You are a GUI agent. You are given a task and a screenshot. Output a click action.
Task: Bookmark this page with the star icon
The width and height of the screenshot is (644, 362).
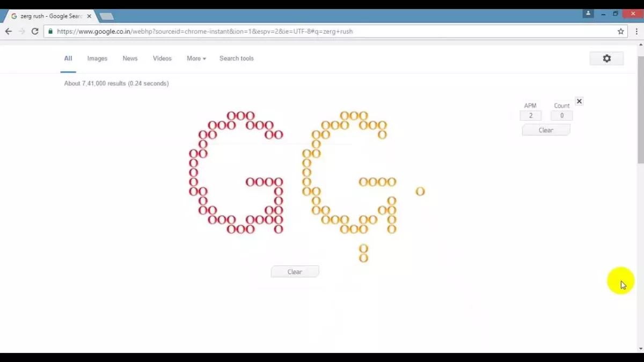[621, 32]
